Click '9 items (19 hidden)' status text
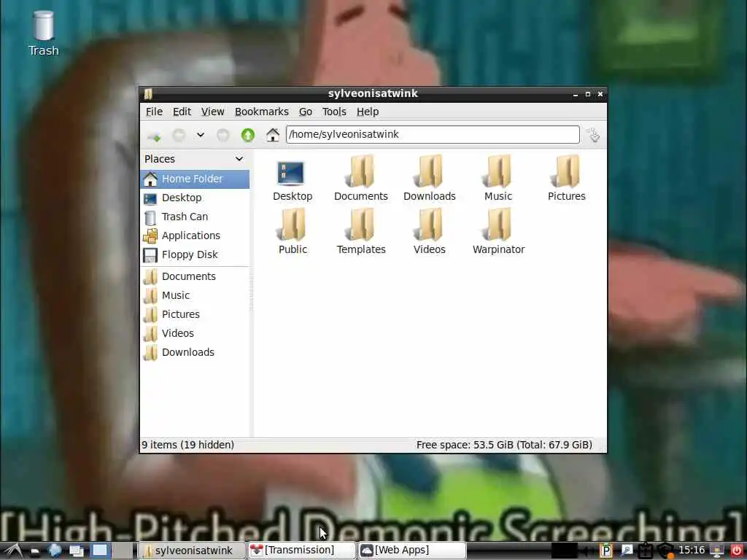Screen dimensions: 747x560 [187, 445]
